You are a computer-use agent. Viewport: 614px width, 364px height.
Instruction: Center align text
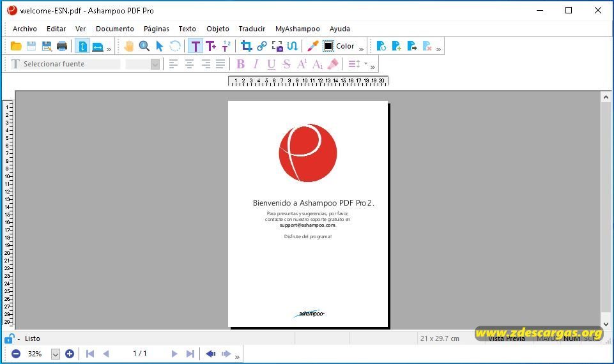189,64
